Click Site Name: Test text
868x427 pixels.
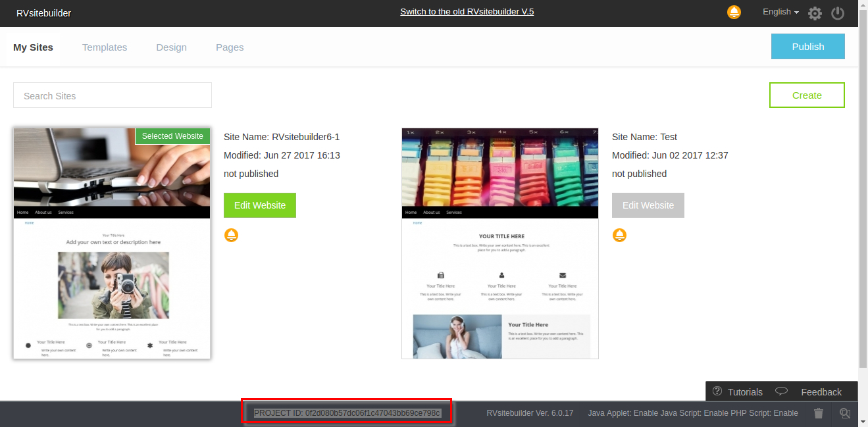pyautogui.click(x=644, y=137)
